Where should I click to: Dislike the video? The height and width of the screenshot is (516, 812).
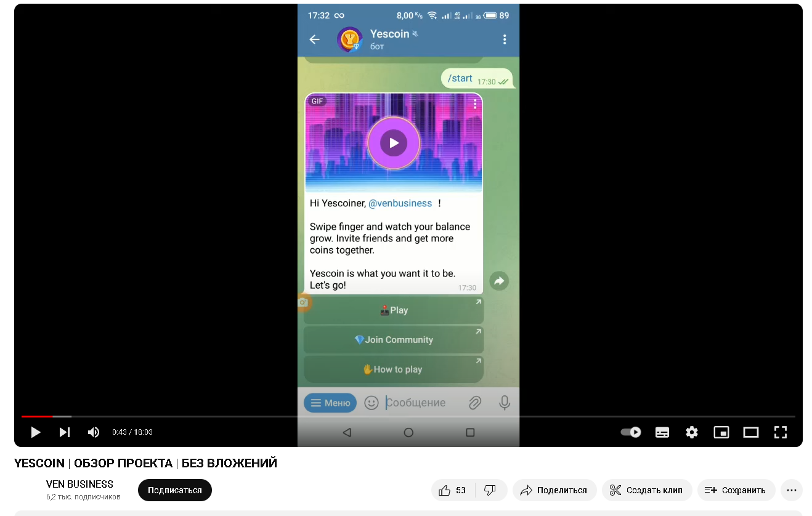[490, 490]
